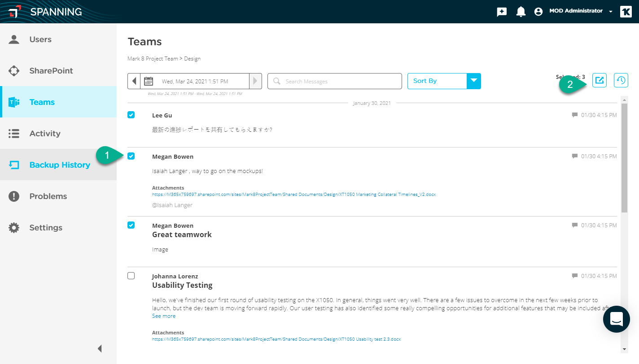Click reply icon on Great teamwork message
Viewport: 639px width, 364px height.
[575, 225]
